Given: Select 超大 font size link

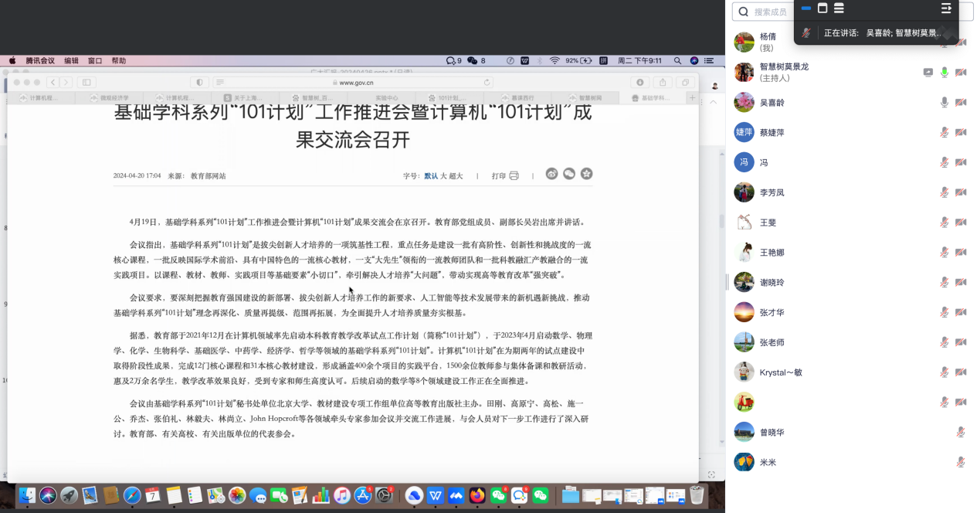Looking at the screenshot, I should [456, 176].
